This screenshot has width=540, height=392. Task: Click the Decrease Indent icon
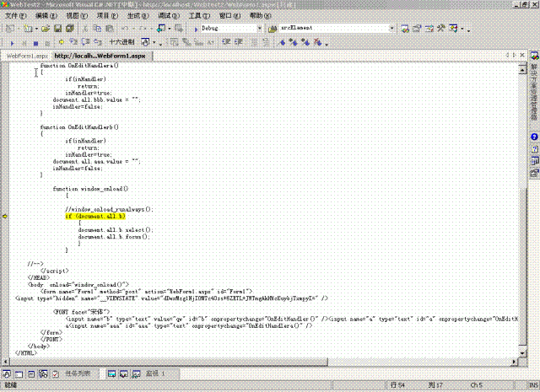pyautogui.click(x=227, y=42)
